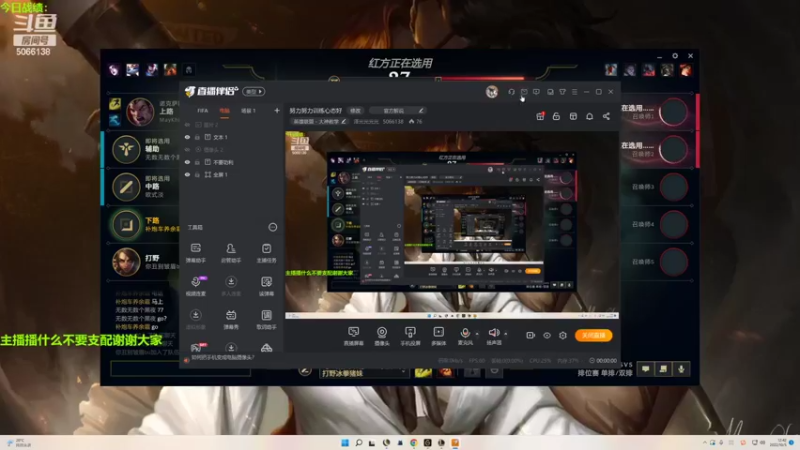Click second summoner spell icon in League client
Viewport: 800px width, 450px height.
[x=445, y=372]
